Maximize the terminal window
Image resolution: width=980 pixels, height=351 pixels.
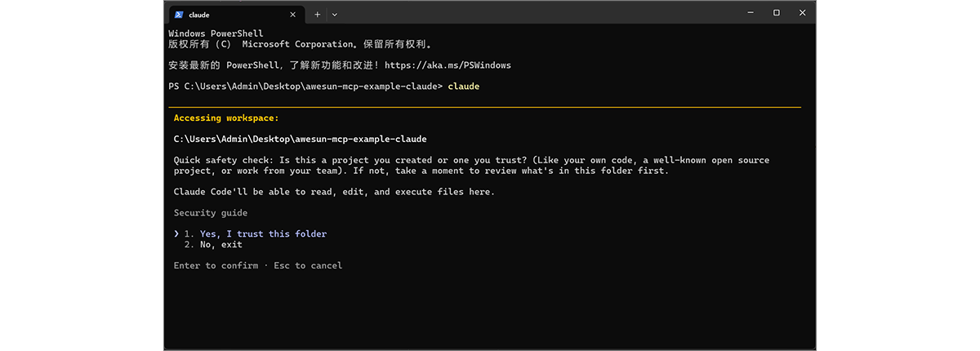[777, 13]
